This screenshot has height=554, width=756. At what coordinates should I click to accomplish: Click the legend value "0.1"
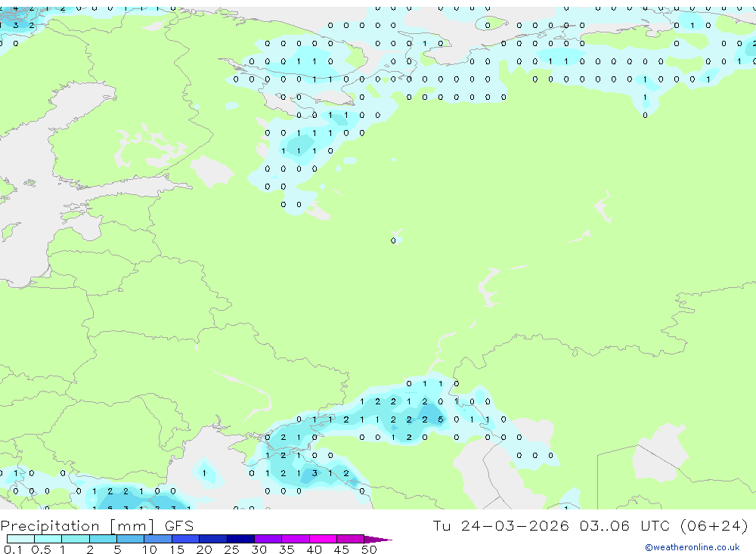[13, 549]
